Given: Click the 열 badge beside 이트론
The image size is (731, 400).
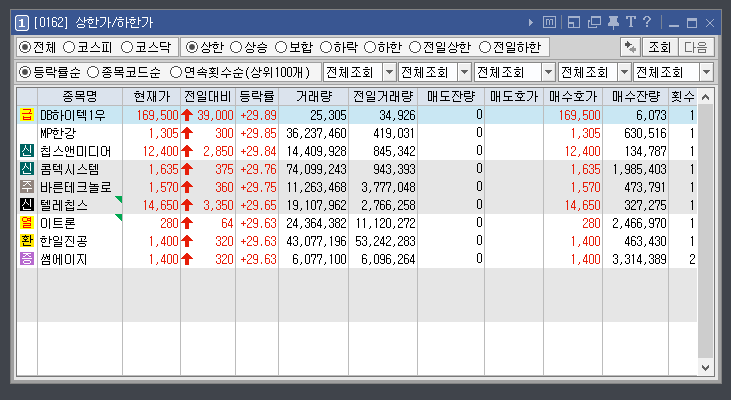Looking at the screenshot, I should [x=27, y=223].
